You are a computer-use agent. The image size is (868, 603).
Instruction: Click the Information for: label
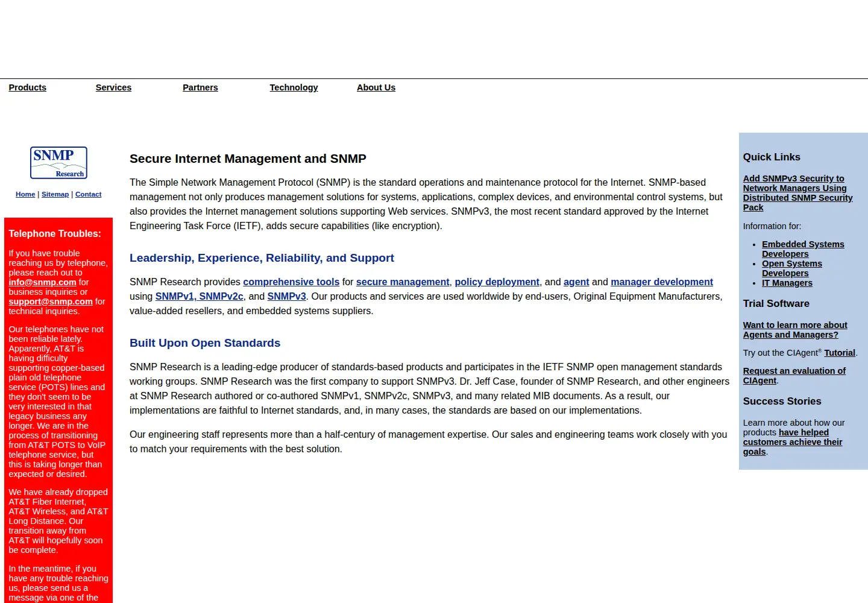pos(772,226)
